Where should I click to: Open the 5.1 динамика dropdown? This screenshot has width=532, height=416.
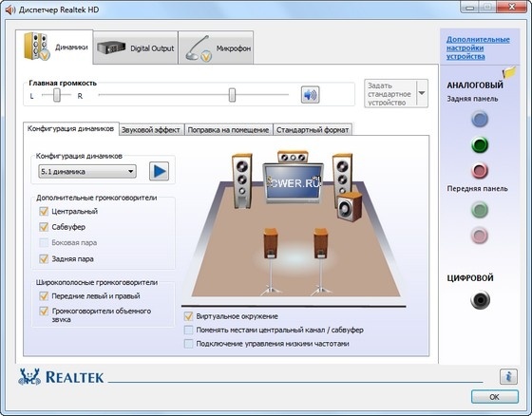click(x=87, y=171)
